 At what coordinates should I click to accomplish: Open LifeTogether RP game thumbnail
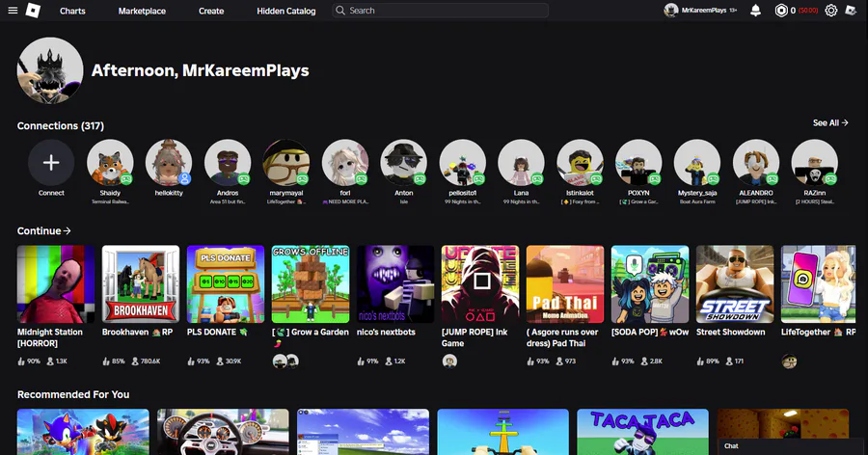[819, 284]
